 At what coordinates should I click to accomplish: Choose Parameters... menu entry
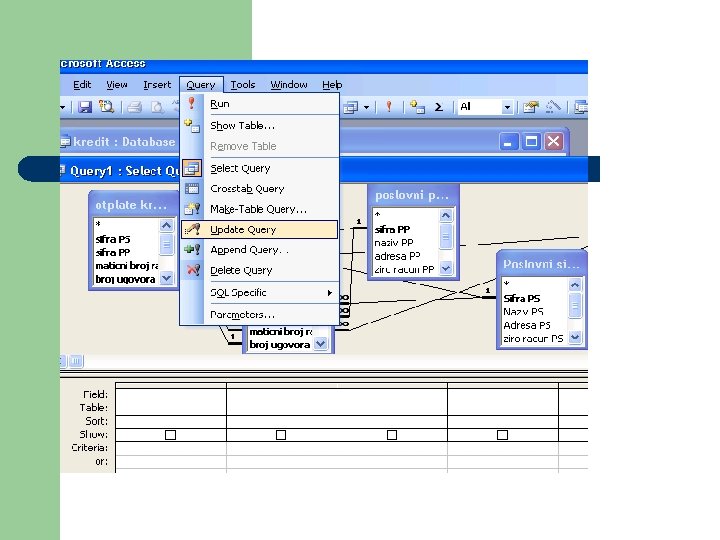[x=259, y=315]
